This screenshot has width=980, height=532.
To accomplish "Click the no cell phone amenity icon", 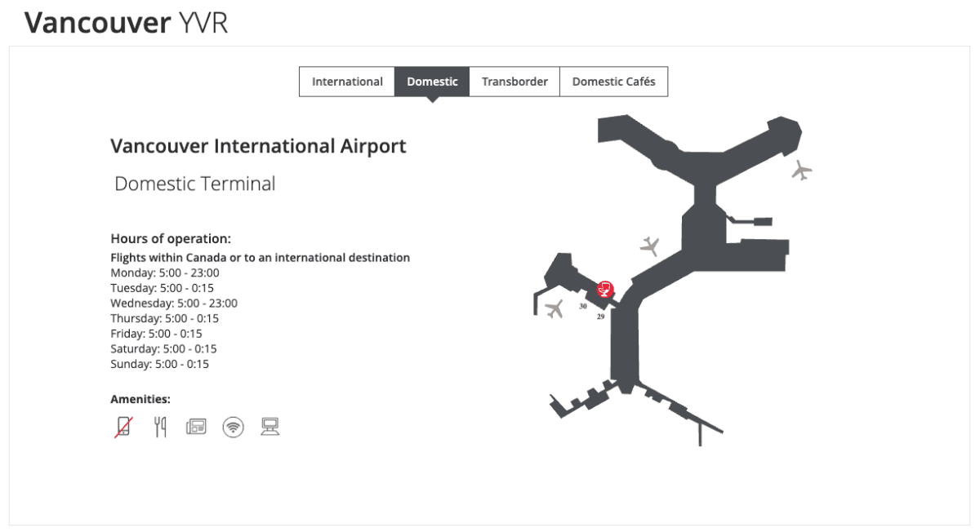I will (122, 427).
